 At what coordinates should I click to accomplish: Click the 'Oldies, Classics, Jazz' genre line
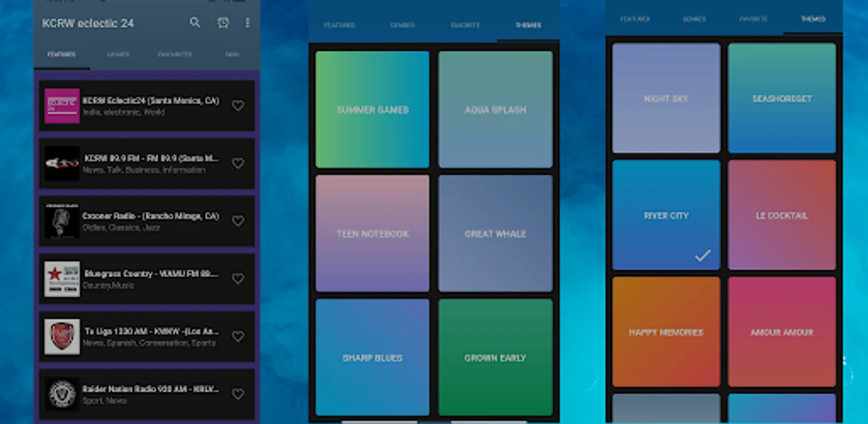pos(122,228)
